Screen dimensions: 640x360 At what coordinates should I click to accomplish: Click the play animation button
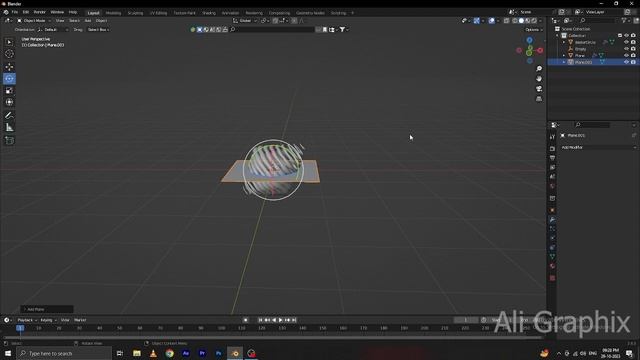[x=280, y=320]
